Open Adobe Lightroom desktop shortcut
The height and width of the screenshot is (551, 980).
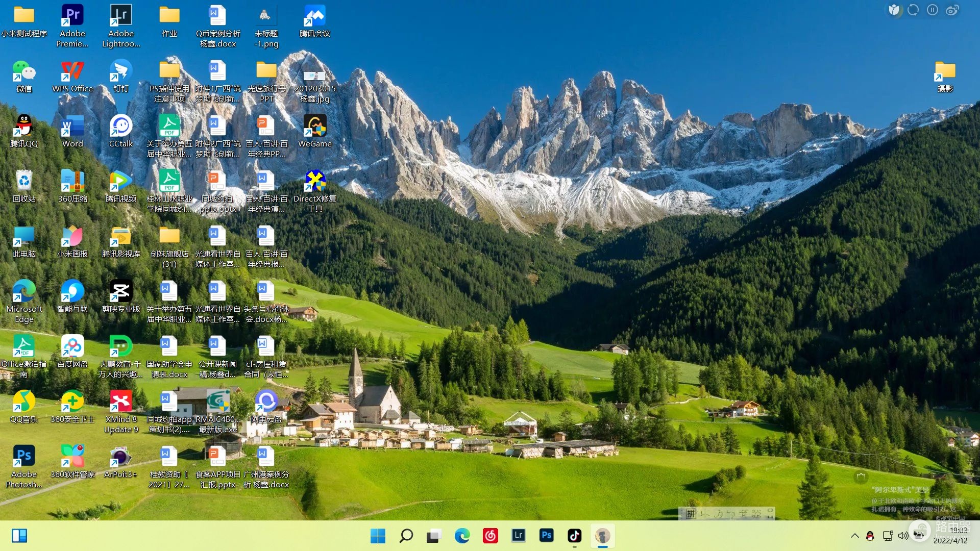121,27
